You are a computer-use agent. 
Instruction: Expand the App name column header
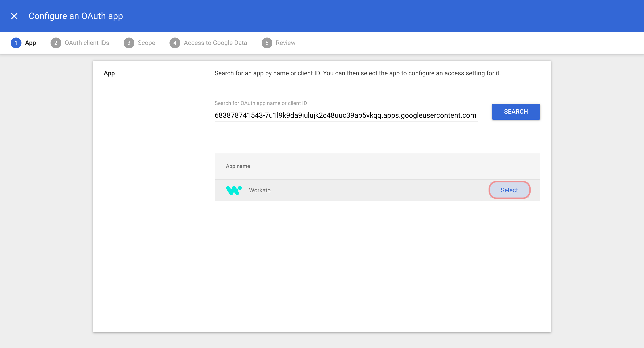pos(238,166)
